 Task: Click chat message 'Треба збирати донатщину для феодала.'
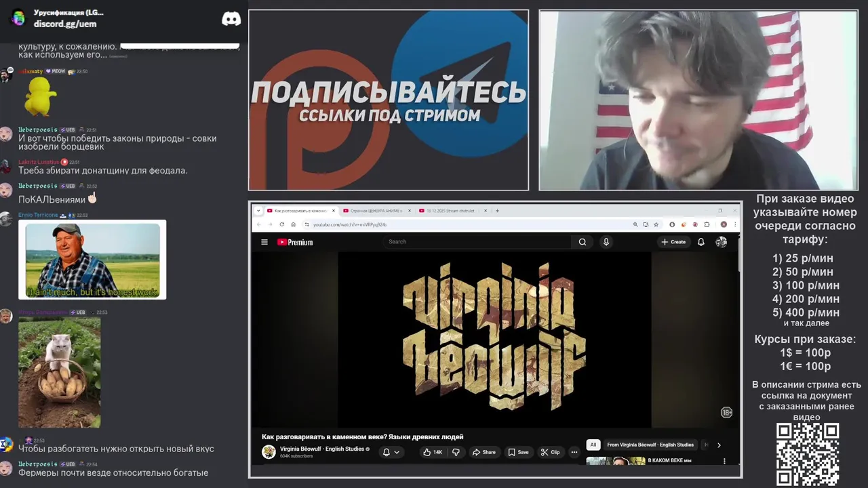tap(103, 170)
